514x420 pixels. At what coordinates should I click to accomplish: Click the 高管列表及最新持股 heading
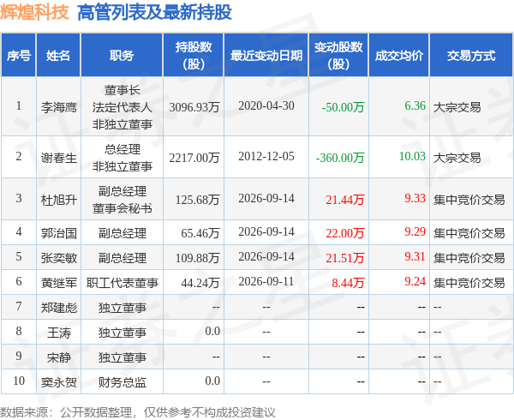[x=154, y=13]
